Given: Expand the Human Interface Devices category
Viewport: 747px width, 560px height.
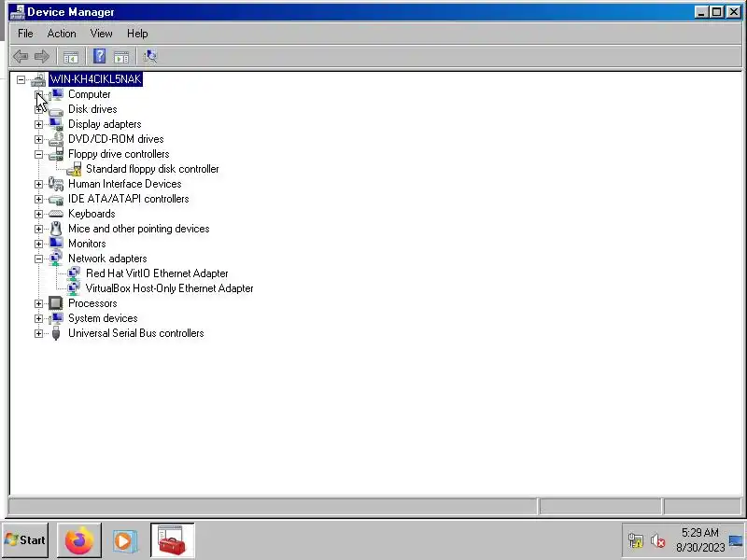Looking at the screenshot, I should coord(38,184).
